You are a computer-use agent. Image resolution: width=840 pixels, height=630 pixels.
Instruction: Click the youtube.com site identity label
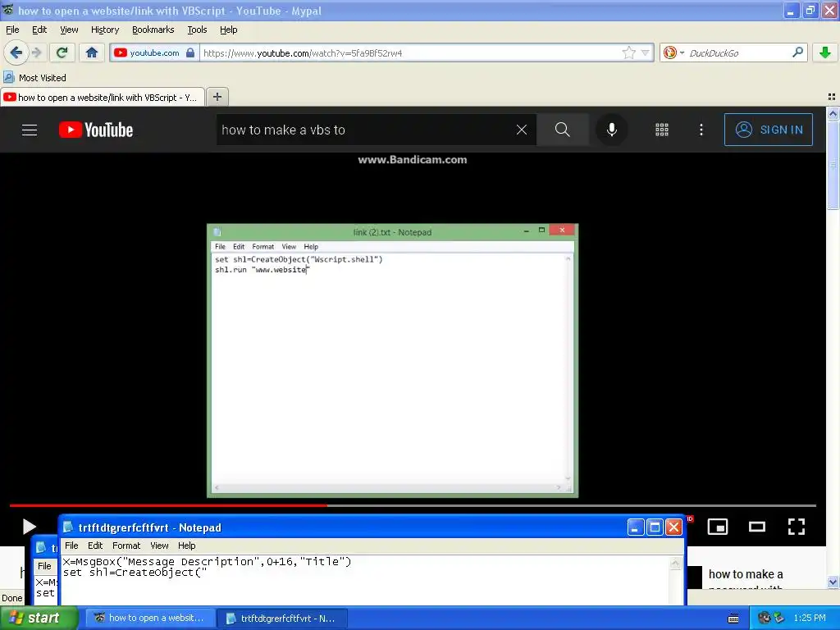154,52
